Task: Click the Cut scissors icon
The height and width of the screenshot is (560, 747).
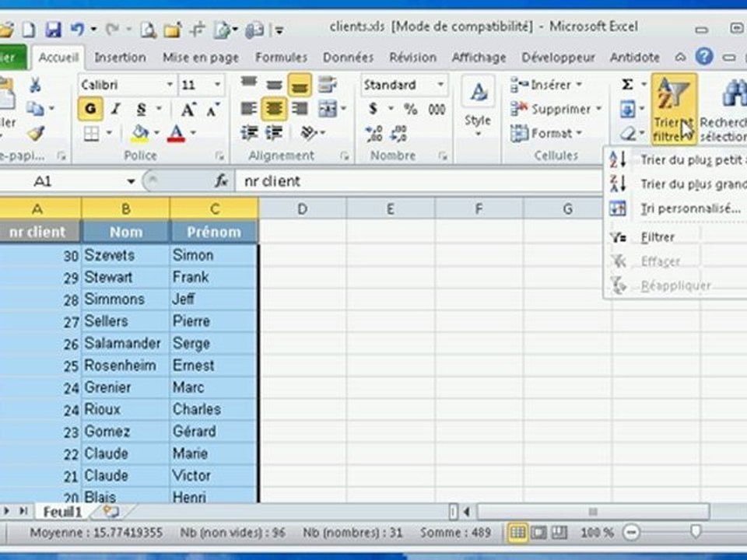Action: (35, 86)
